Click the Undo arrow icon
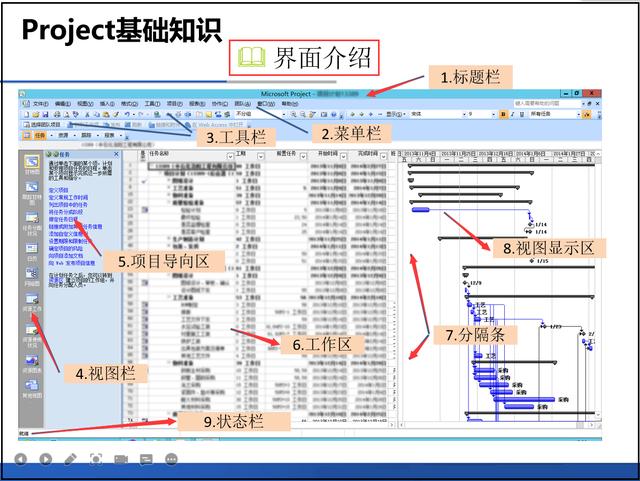Viewport: 640px width, 481px height. [x=127, y=115]
